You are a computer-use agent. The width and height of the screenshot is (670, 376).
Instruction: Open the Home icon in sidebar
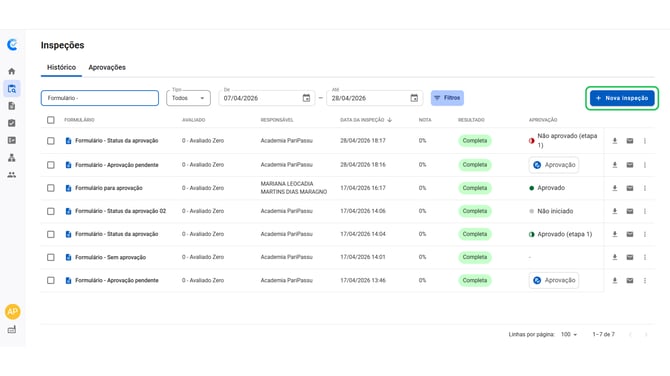point(12,71)
